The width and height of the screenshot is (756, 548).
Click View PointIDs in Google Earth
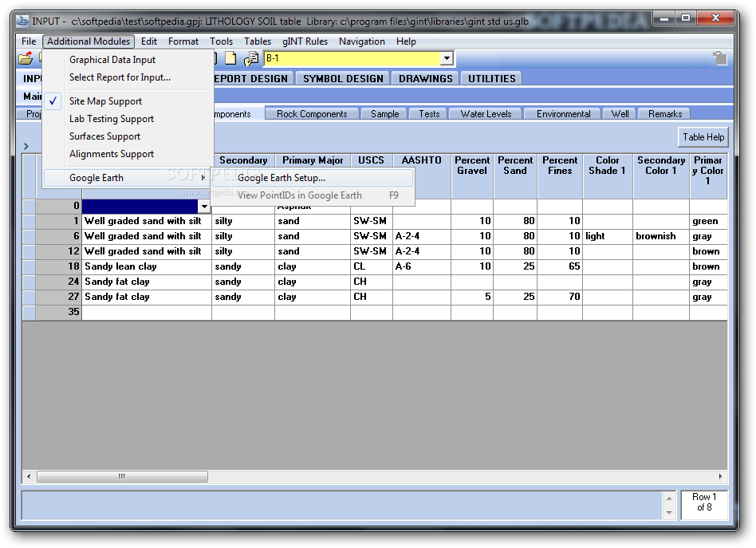[313, 195]
